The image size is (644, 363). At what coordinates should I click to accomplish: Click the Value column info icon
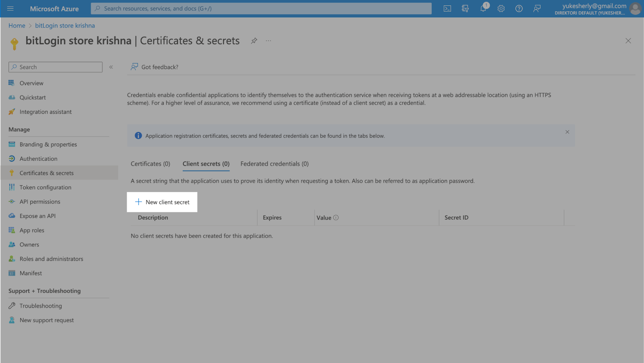tap(336, 217)
